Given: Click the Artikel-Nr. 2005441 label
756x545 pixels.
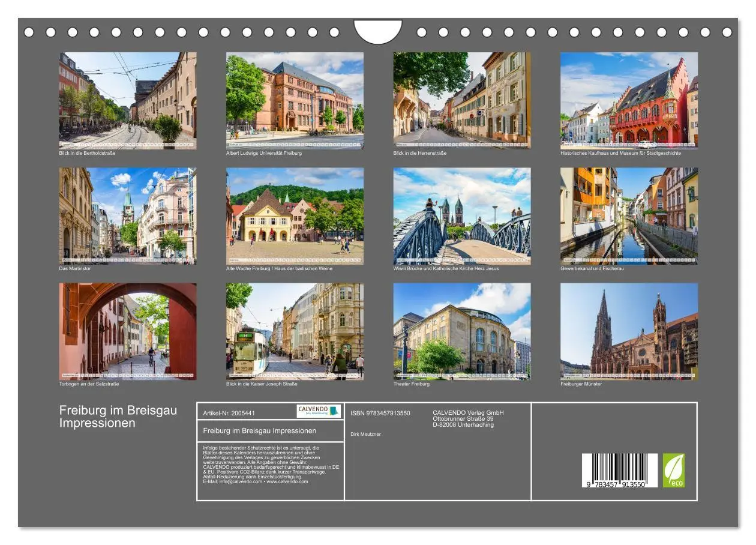Looking at the screenshot, I should pyautogui.click(x=229, y=412).
